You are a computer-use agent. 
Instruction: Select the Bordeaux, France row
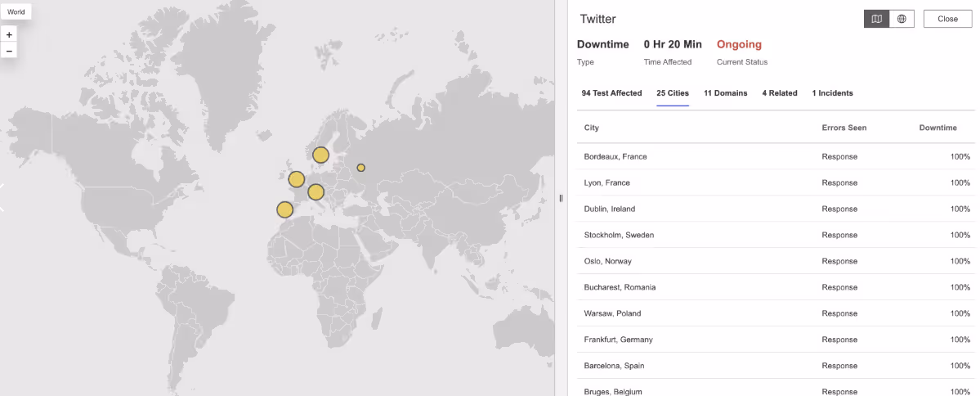tap(776, 156)
